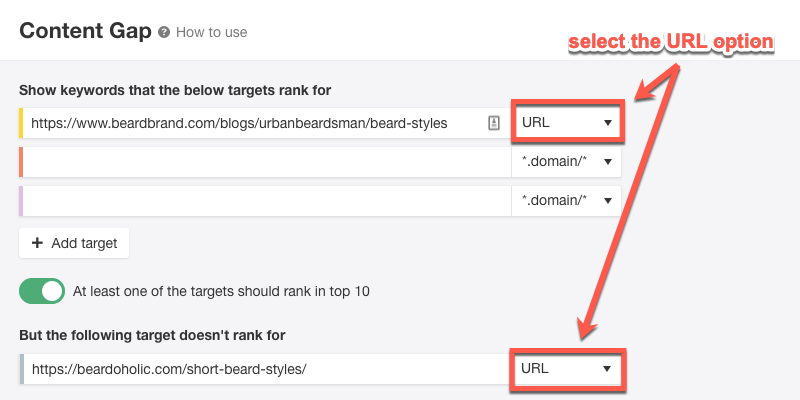
Task: Click the contact card icon in first target field
Action: 493,123
